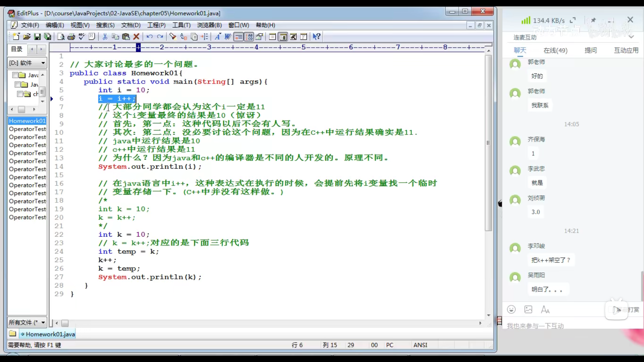644x362 pixels.
Task: Open the D: 软件 drive dropdown
Action: pos(43,63)
